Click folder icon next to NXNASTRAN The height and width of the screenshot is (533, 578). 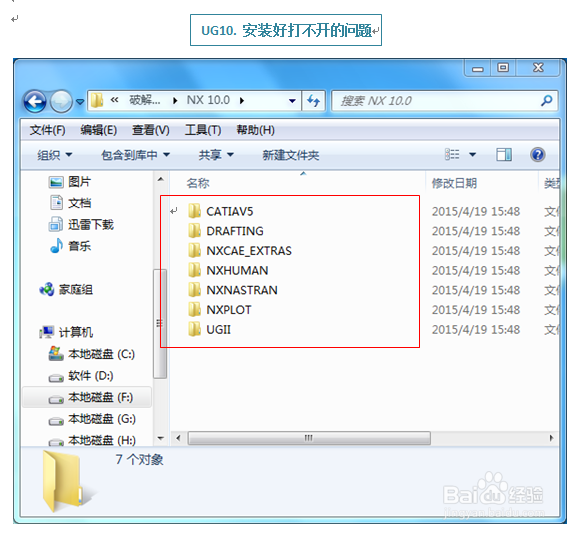pyautogui.click(x=194, y=290)
